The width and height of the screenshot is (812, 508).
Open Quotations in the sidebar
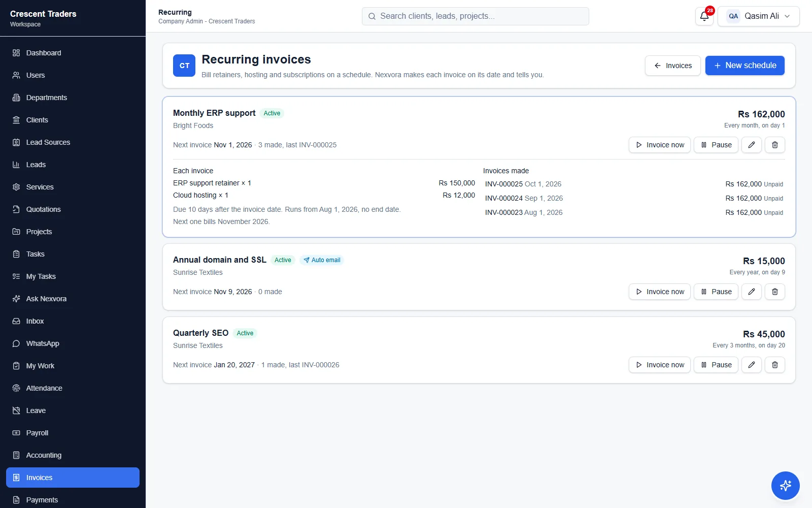73,209
